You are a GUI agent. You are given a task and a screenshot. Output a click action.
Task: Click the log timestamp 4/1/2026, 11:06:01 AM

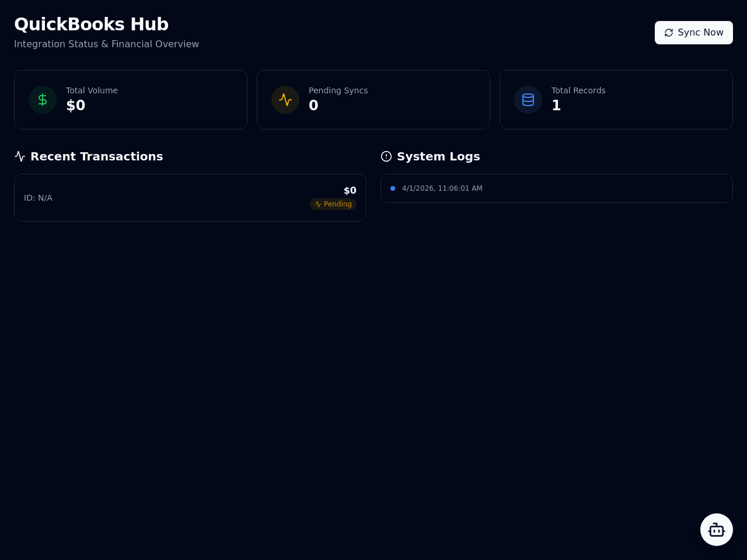[x=442, y=188]
